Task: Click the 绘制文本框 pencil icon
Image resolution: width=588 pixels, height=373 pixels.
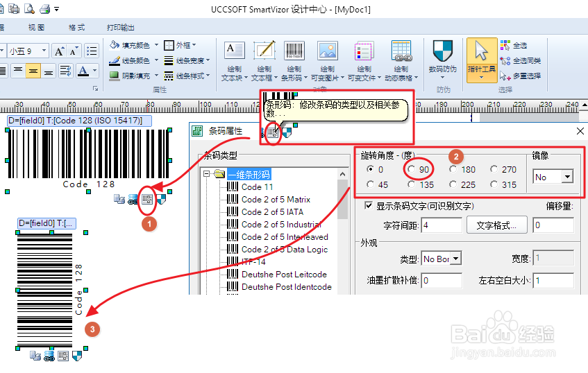Action: click(x=264, y=51)
